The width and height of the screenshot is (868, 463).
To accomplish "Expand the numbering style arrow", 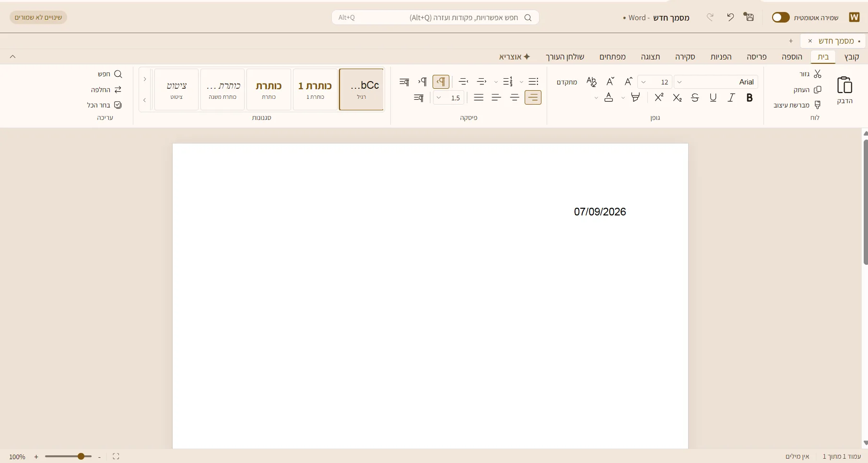I will click(496, 82).
